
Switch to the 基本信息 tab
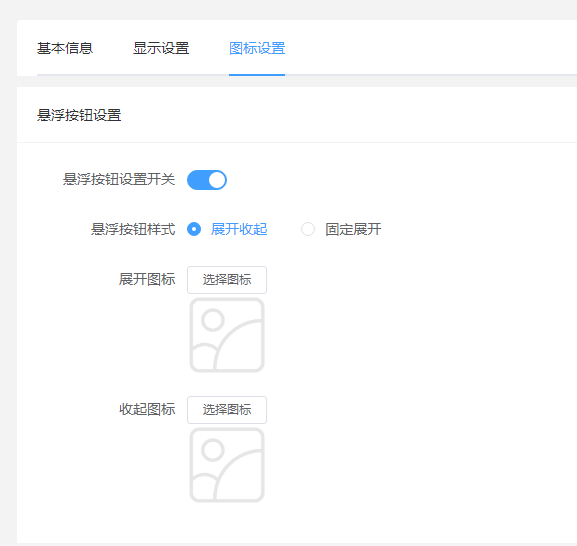(x=65, y=48)
